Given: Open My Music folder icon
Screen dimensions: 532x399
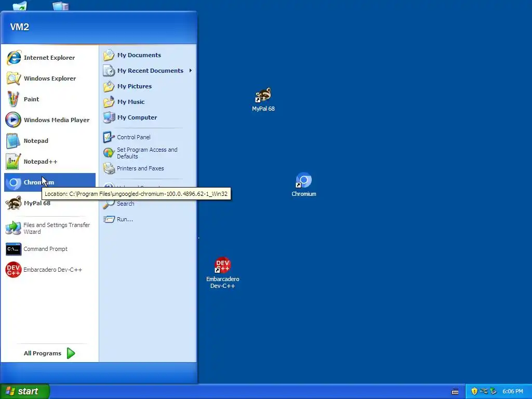Looking at the screenshot, I should (x=109, y=102).
